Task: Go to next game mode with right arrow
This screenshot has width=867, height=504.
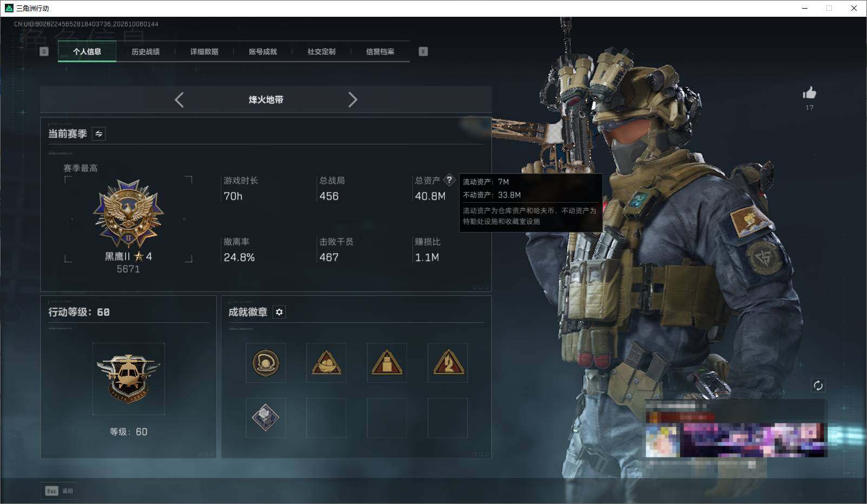Action: (353, 100)
